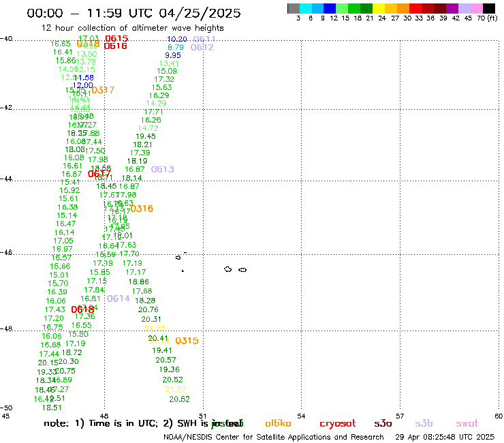Viewport: 504px width, 443px height.
Task: Click the wave height value 15.92
Action: click(69, 190)
